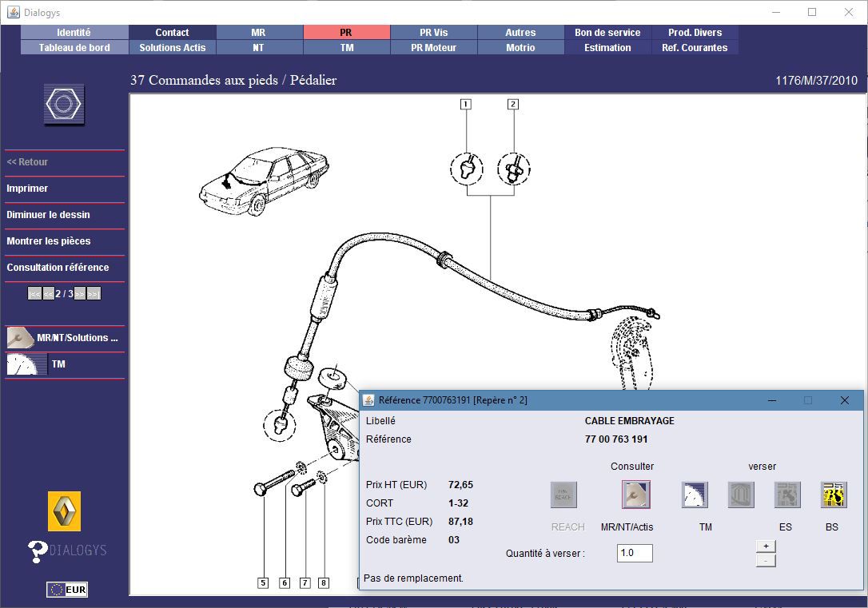
Task: Click the MR/NT/Solutions ... sidebar label
Action: tap(78, 337)
